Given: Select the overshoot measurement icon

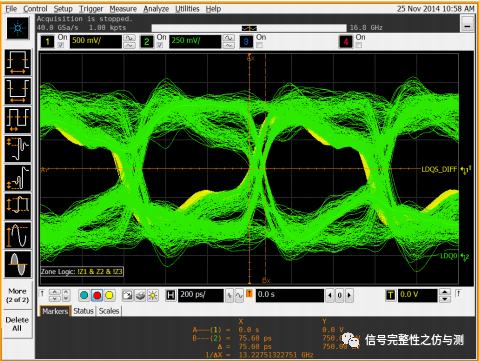Looking at the screenshot, I should [x=18, y=149].
